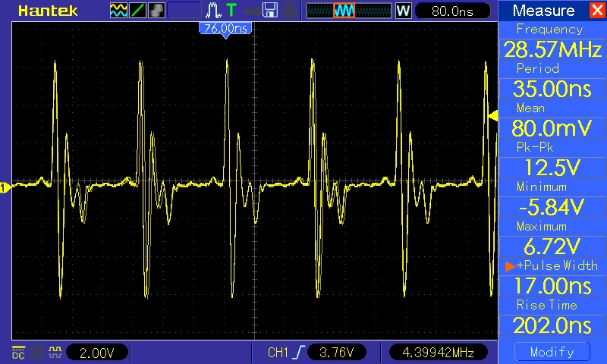Click the 202.0ns rise time value
This screenshot has width=607, height=364.
552,325
